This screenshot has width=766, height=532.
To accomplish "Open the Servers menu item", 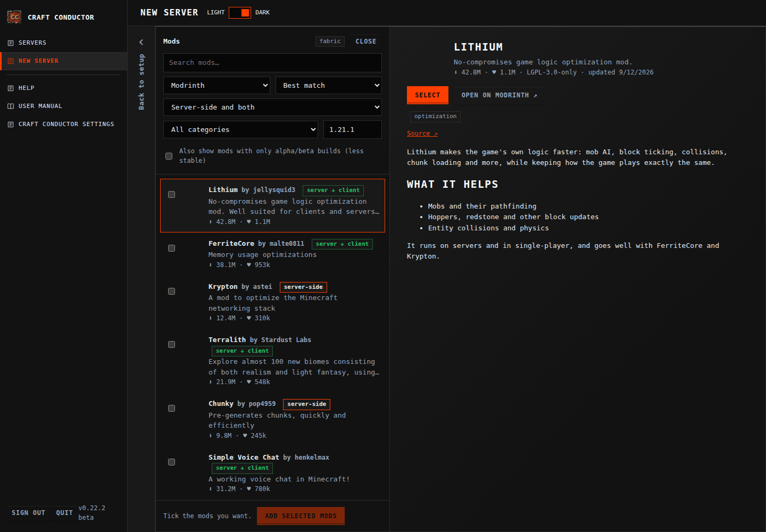I will [x=63, y=43].
